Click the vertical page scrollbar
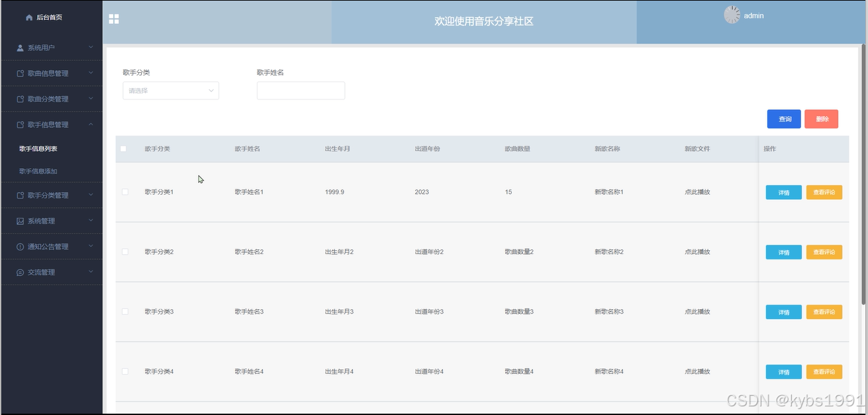 (x=863, y=175)
